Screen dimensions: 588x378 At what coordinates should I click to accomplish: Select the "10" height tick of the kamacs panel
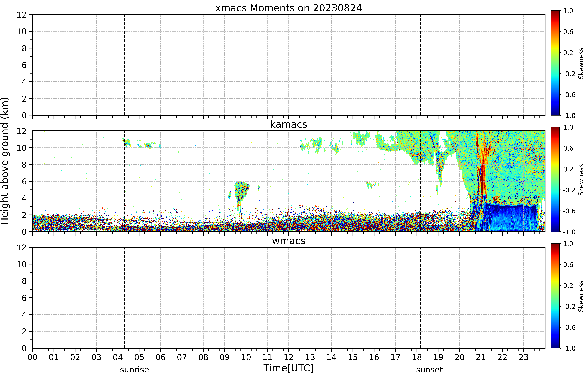22,148
